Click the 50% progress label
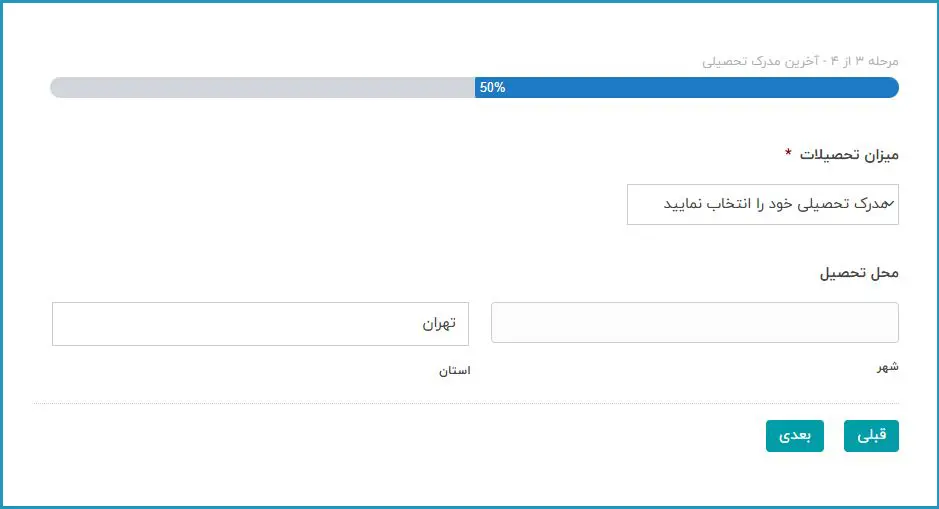The width and height of the screenshot is (939, 509). (492, 87)
